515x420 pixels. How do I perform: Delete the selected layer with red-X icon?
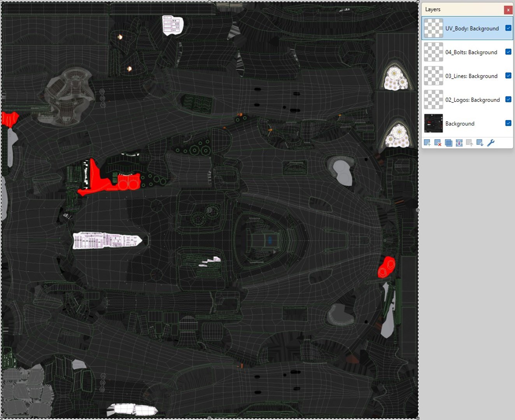point(438,143)
